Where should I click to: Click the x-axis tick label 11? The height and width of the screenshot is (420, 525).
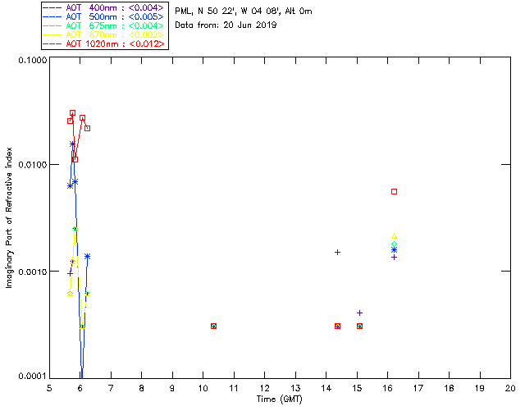pyautogui.click(x=234, y=388)
